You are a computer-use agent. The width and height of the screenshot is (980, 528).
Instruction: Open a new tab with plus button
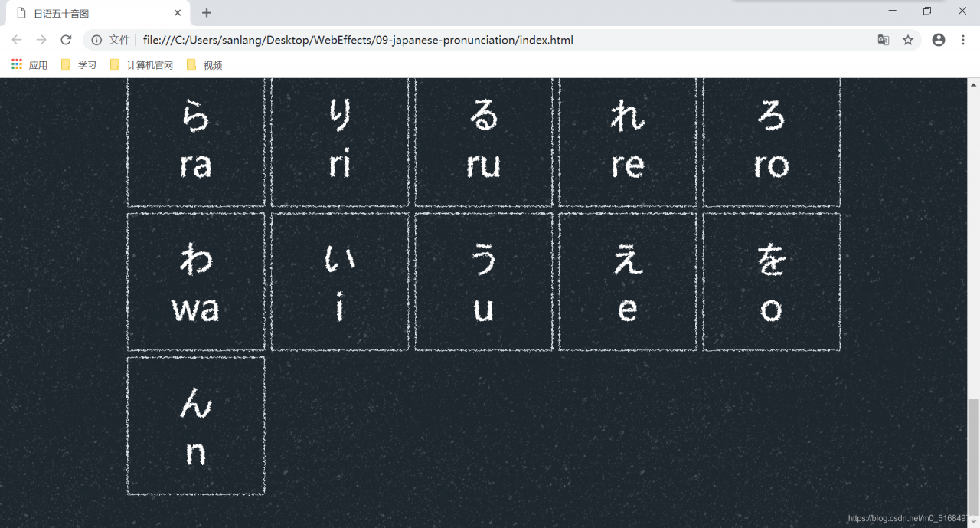click(207, 13)
